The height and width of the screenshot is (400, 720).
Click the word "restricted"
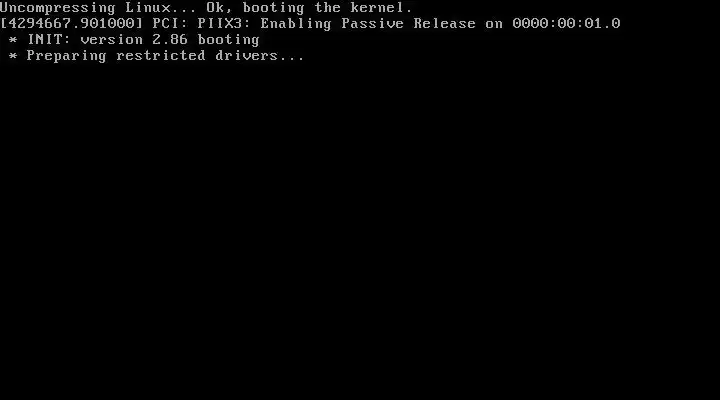(161, 56)
